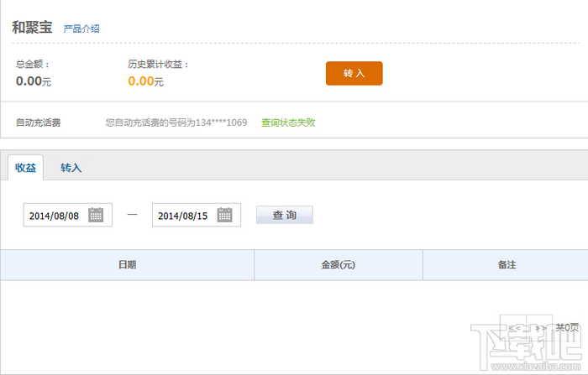Click the orange 转入 button
The width and height of the screenshot is (588, 375).
[x=354, y=74]
